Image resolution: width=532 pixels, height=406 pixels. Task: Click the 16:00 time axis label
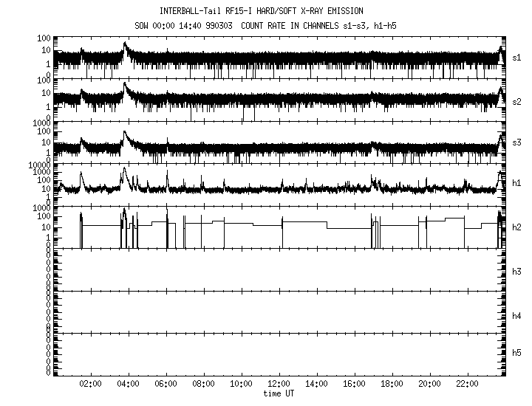355,385
